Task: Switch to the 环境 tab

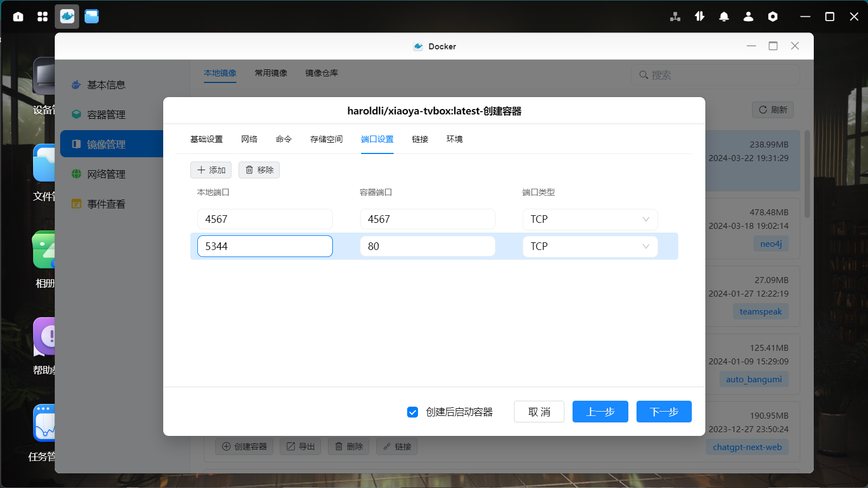Action: point(454,139)
